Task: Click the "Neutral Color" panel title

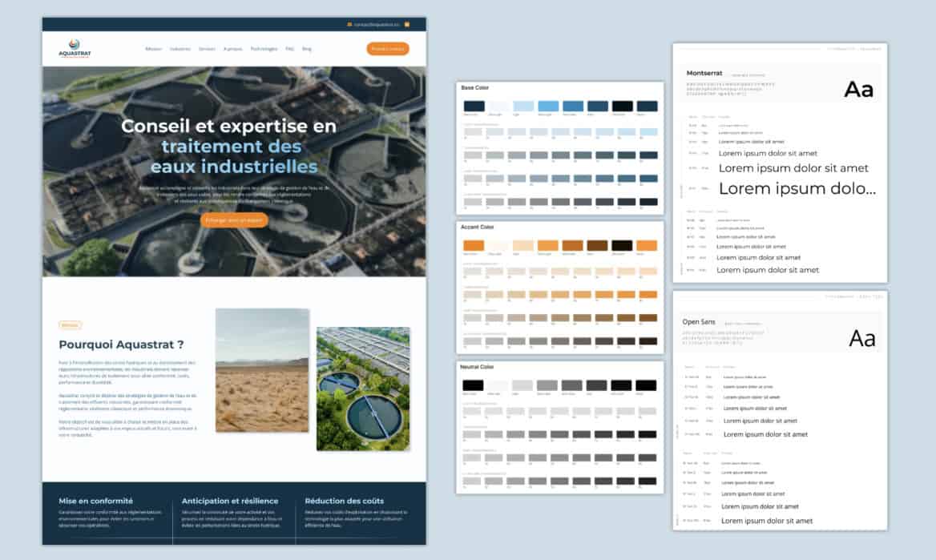Action: point(477,367)
